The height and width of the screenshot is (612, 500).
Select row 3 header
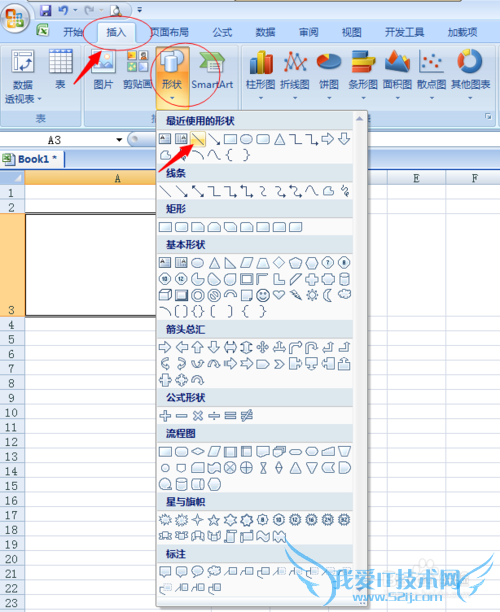click(12, 265)
